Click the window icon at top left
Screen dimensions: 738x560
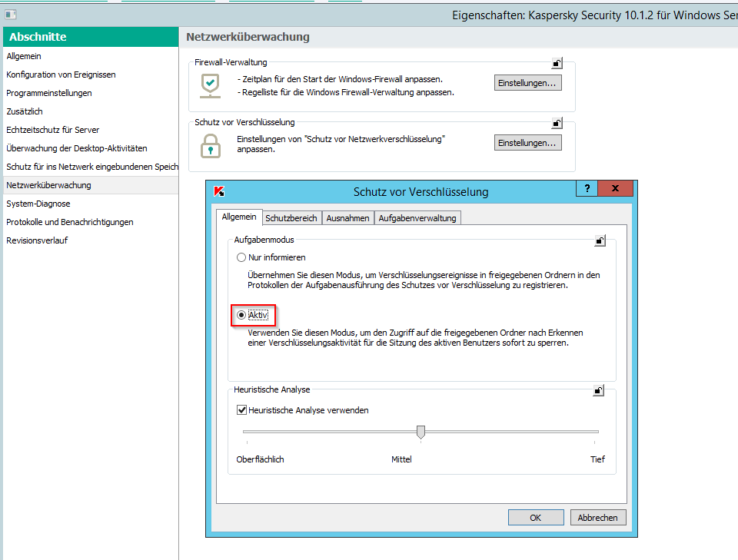point(10,15)
